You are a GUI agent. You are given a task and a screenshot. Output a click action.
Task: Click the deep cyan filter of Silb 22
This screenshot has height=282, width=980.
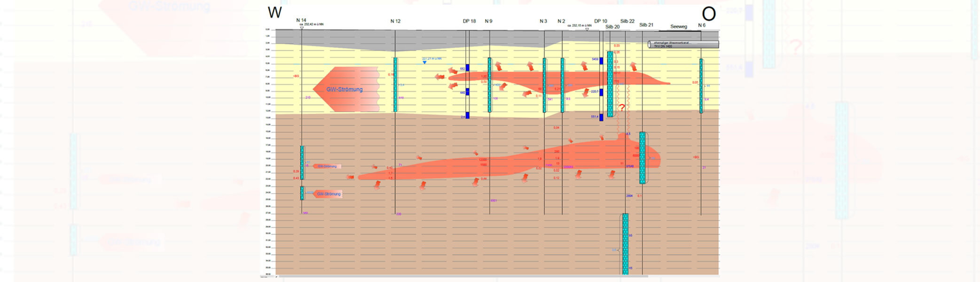[625, 244]
